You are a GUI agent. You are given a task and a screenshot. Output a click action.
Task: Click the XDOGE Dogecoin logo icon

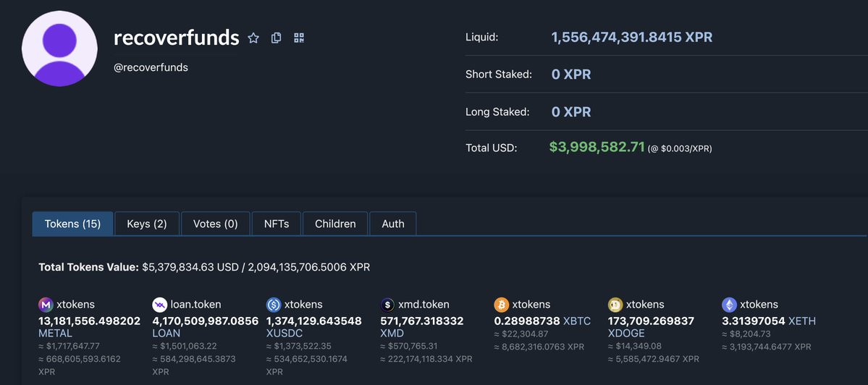pos(615,304)
